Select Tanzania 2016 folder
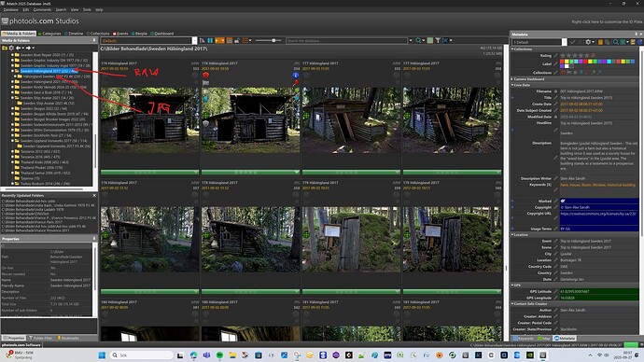Image resolution: width=644 pixels, height=362 pixels. (x=40, y=157)
